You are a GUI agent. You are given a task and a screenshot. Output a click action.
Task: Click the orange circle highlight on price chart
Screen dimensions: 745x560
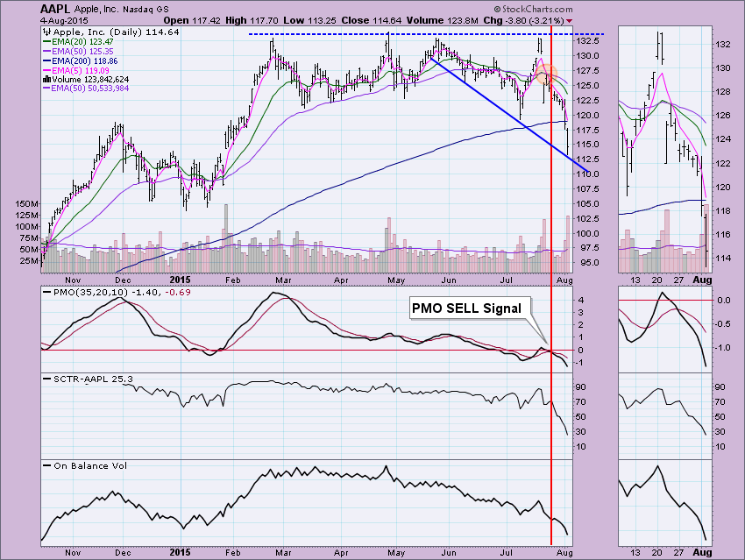(x=544, y=74)
